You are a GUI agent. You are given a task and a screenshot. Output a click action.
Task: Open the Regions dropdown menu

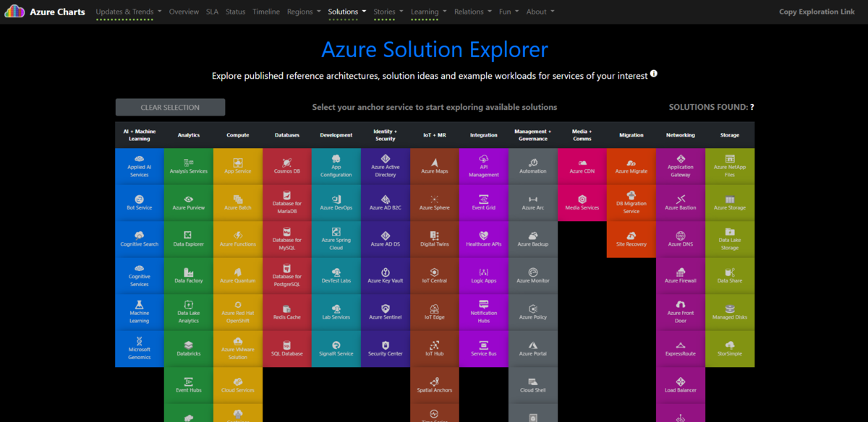[x=304, y=12]
